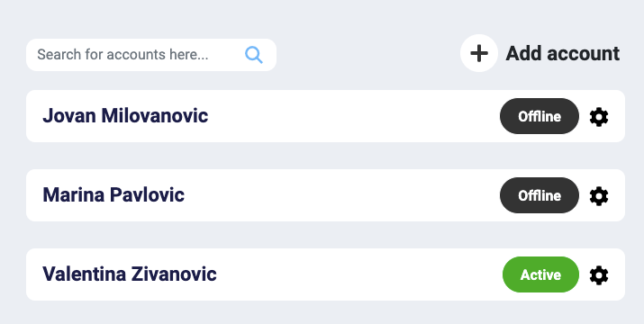Click the magnifying glass search icon
644x324 pixels.
click(x=254, y=55)
